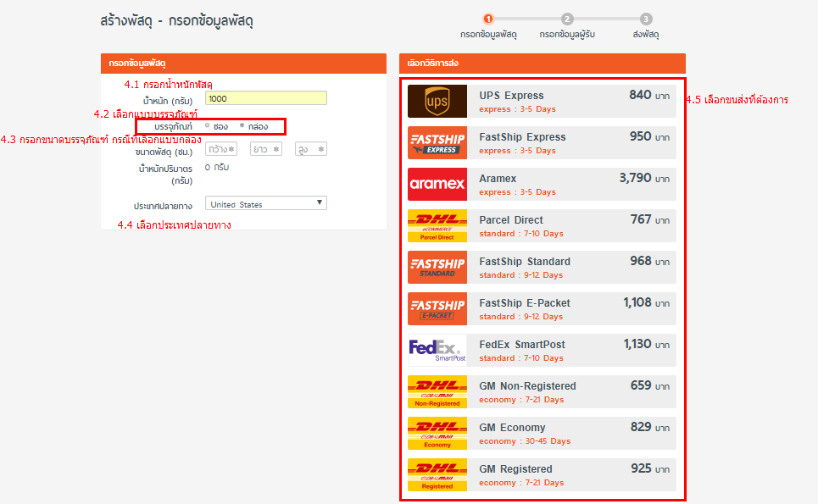Select the ซอง packaging radio button
Image resolution: width=818 pixels, height=504 pixels.
[x=208, y=125]
